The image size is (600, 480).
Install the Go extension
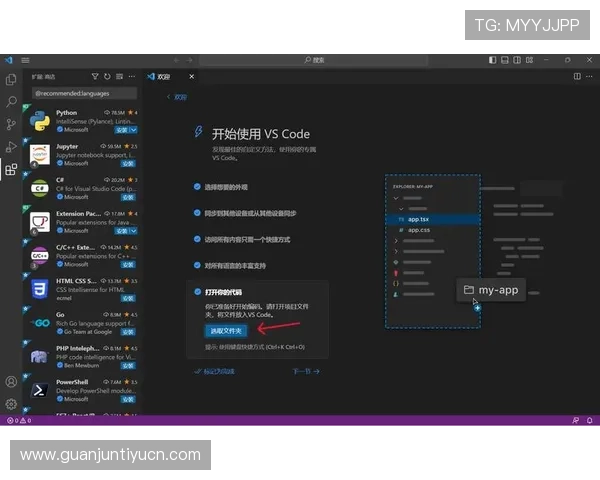pos(128,332)
